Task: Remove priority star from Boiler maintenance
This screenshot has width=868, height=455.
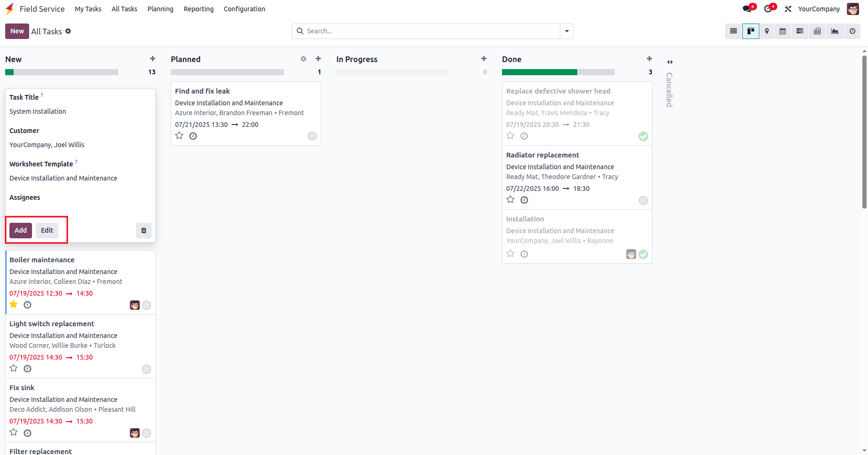Action: [x=14, y=304]
